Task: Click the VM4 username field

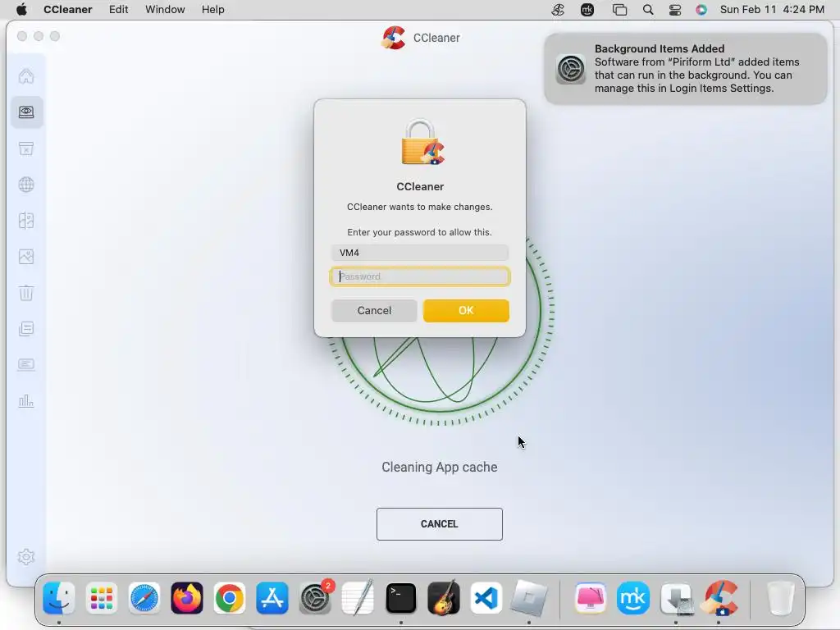Action: 420,253
